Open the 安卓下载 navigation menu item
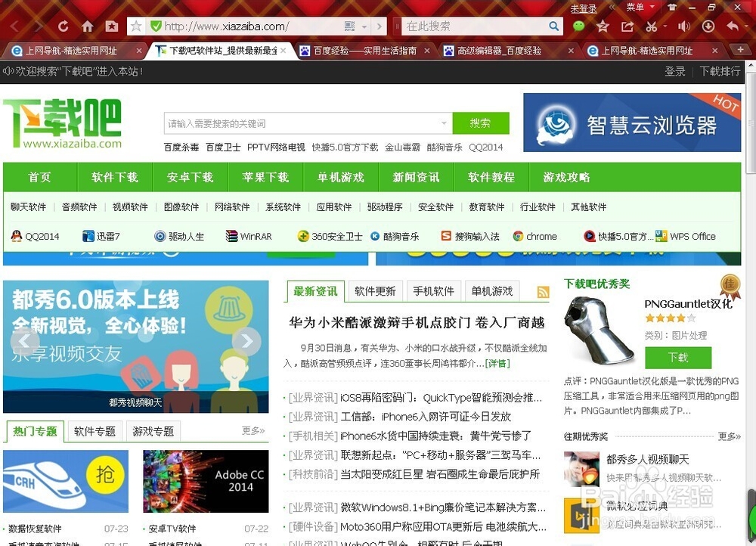Viewport: 756px width, 546px height. pyautogui.click(x=191, y=177)
